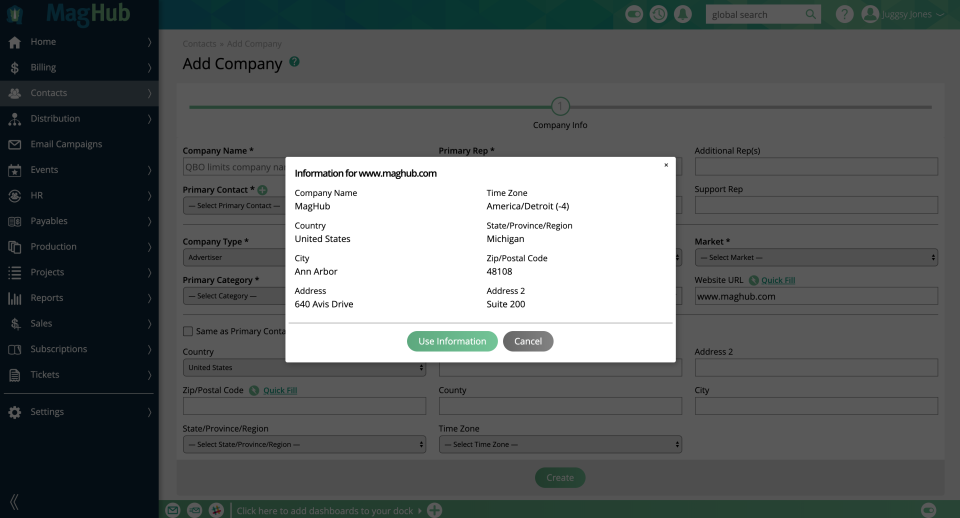Open Juggsy Jones user menu

(x=912, y=14)
